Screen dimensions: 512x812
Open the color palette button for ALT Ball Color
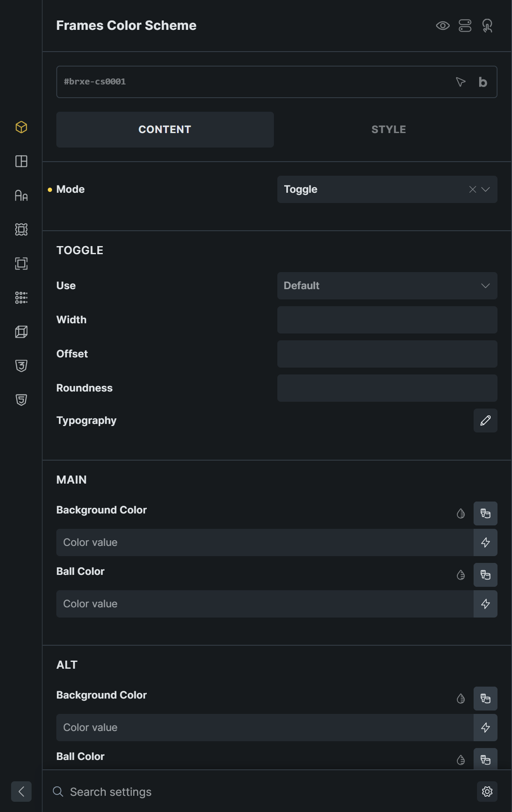[486, 759]
